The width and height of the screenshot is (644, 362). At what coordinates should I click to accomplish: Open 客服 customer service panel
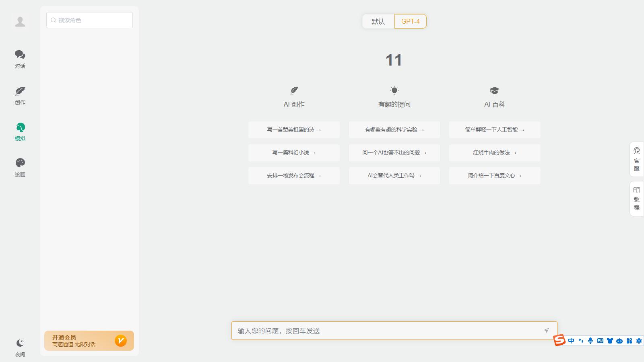(637, 159)
